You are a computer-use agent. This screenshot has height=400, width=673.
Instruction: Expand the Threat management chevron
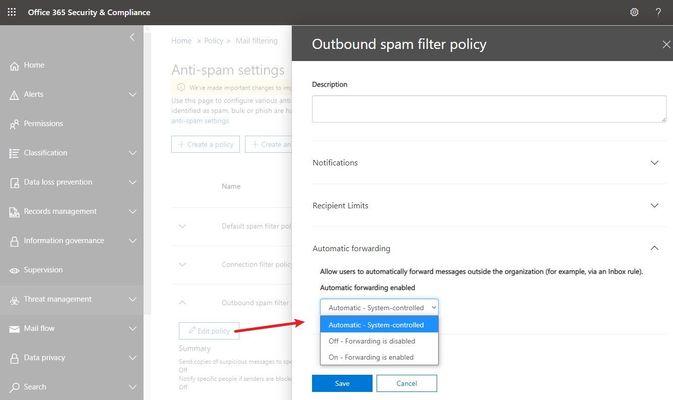[x=133, y=299]
